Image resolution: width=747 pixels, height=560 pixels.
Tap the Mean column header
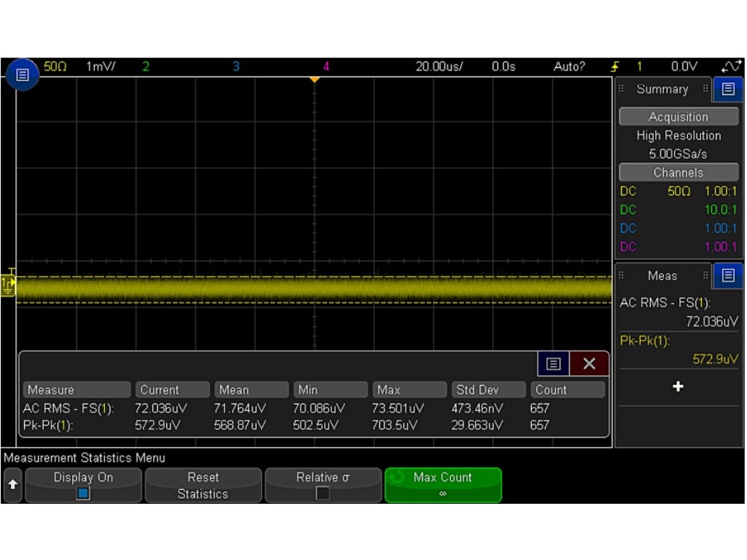point(252,389)
